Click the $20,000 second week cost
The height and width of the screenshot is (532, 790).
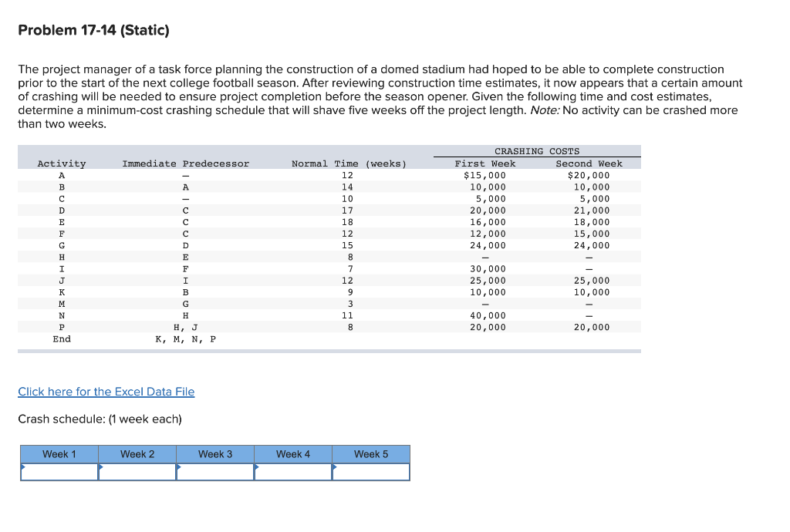pos(589,175)
